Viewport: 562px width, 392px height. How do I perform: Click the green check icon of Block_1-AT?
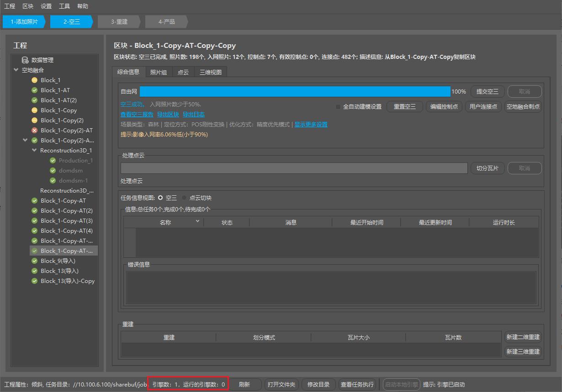(34, 90)
